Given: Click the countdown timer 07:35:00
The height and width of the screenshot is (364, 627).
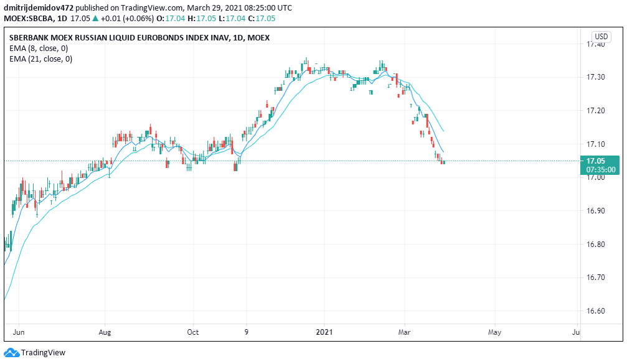Looking at the screenshot, I should (x=601, y=170).
